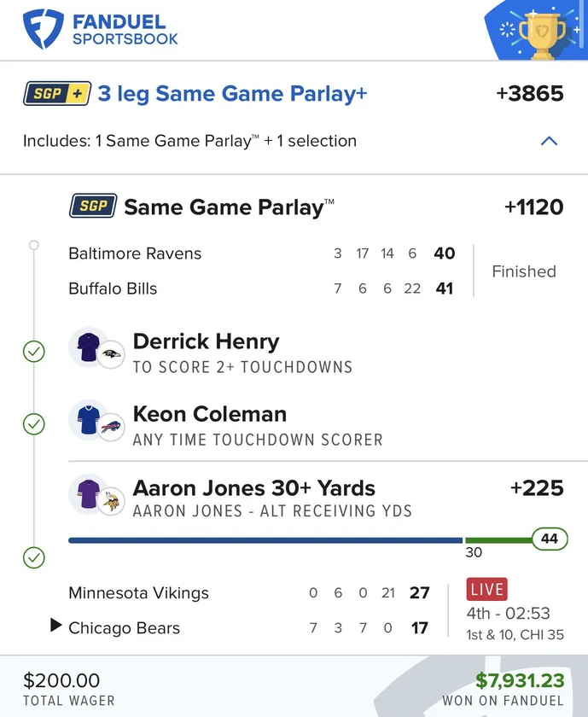Click the Same Game Parlay SGP badge

tap(93, 207)
